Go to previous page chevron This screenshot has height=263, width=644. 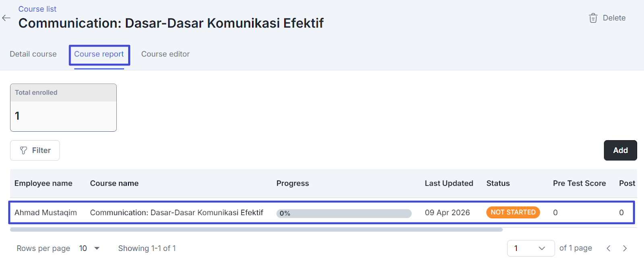609,248
